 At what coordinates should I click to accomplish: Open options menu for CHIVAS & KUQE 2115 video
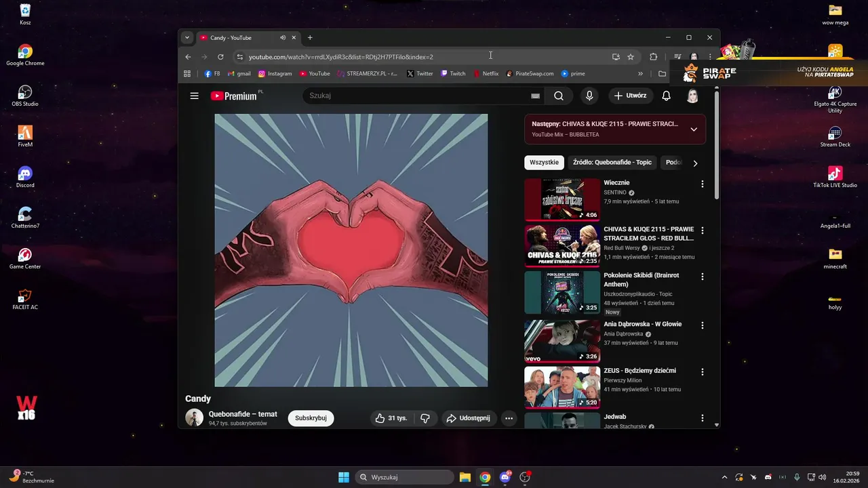coord(703,230)
